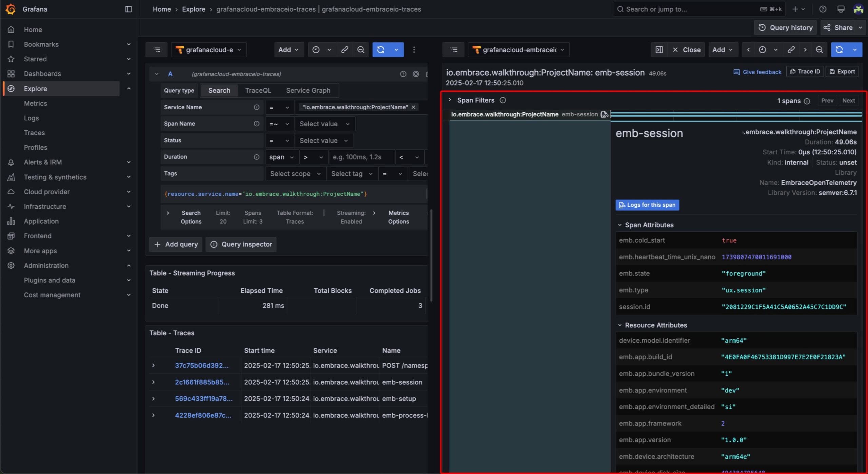Viewport: 868px width, 474px height.
Task: Open the user profile avatar
Action: [x=859, y=9]
